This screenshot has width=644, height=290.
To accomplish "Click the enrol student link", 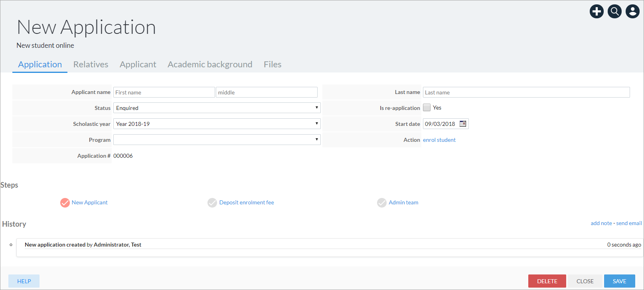I will click(x=439, y=140).
